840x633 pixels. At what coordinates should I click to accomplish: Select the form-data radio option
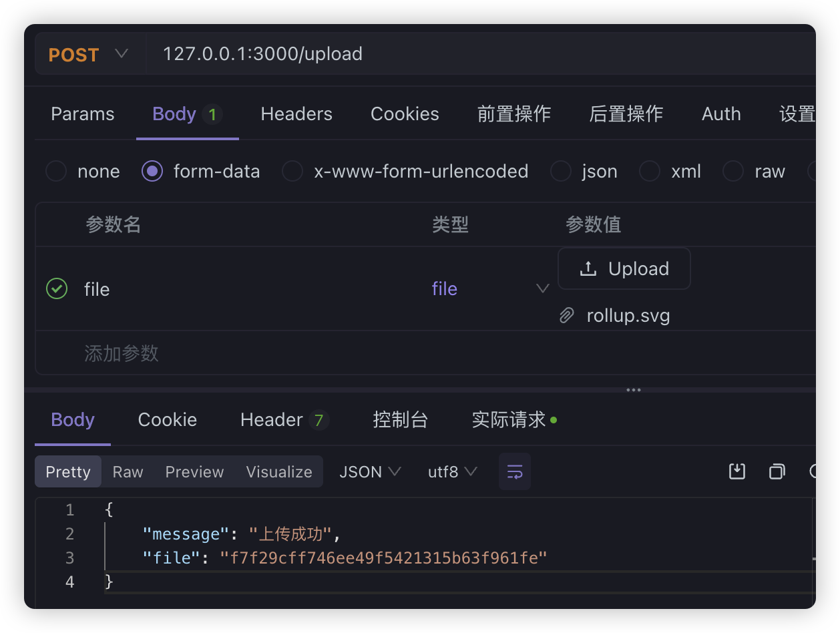click(x=152, y=172)
